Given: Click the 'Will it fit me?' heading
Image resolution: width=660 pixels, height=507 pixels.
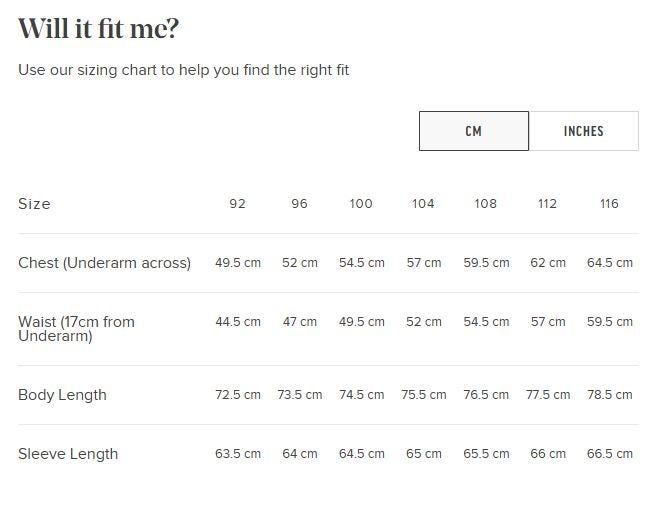Looking at the screenshot, I should pyautogui.click(x=98, y=29).
